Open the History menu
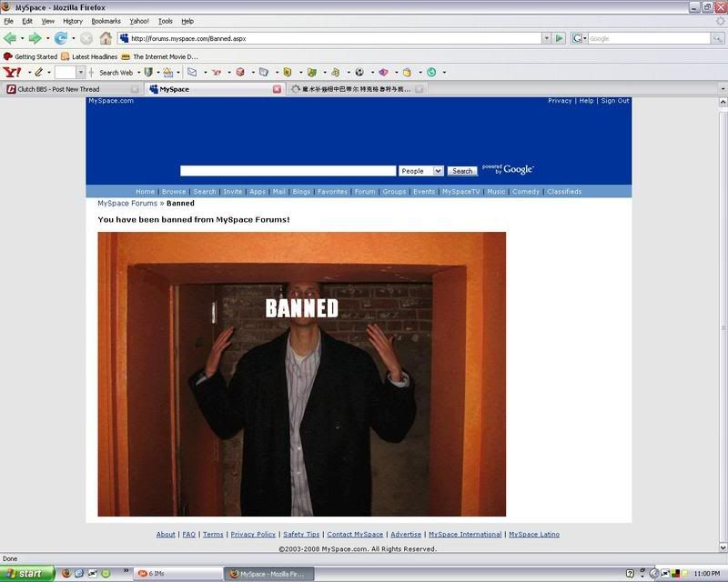This screenshot has height=582, width=728. point(73,21)
